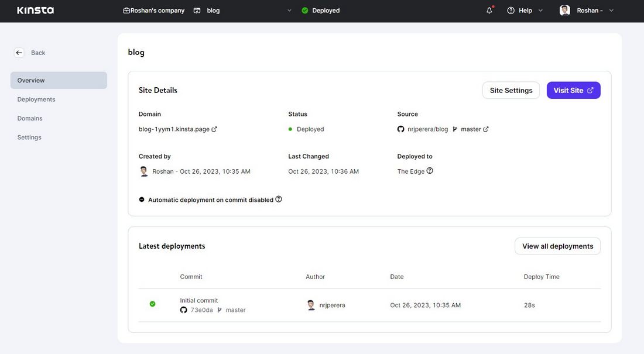Click the GitHub icon next to 73e0da
644x354 pixels.
click(x=184, y=310)
